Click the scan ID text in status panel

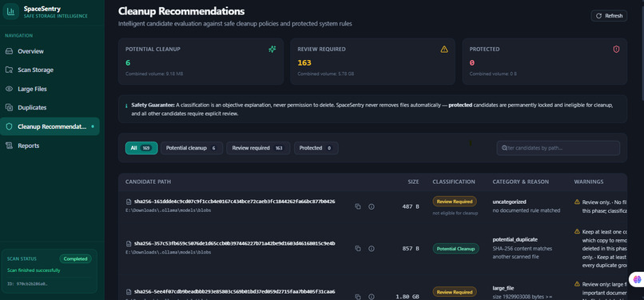pos(27,284)
